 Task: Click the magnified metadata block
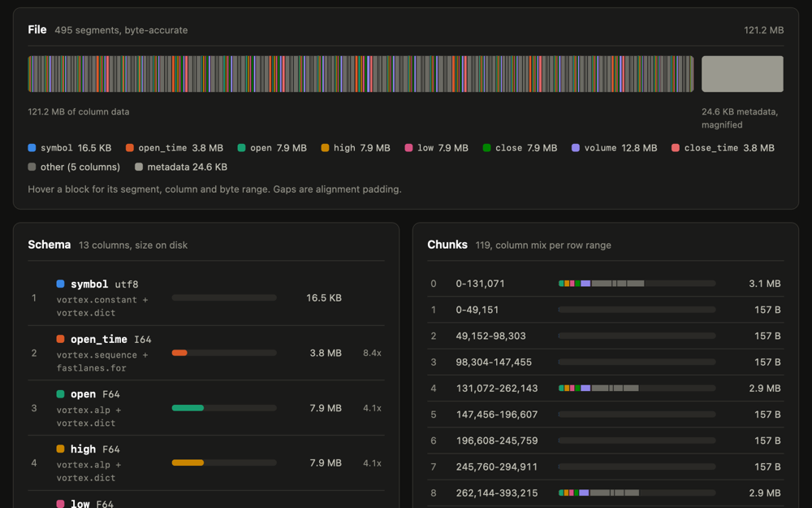tap(742, 74)
